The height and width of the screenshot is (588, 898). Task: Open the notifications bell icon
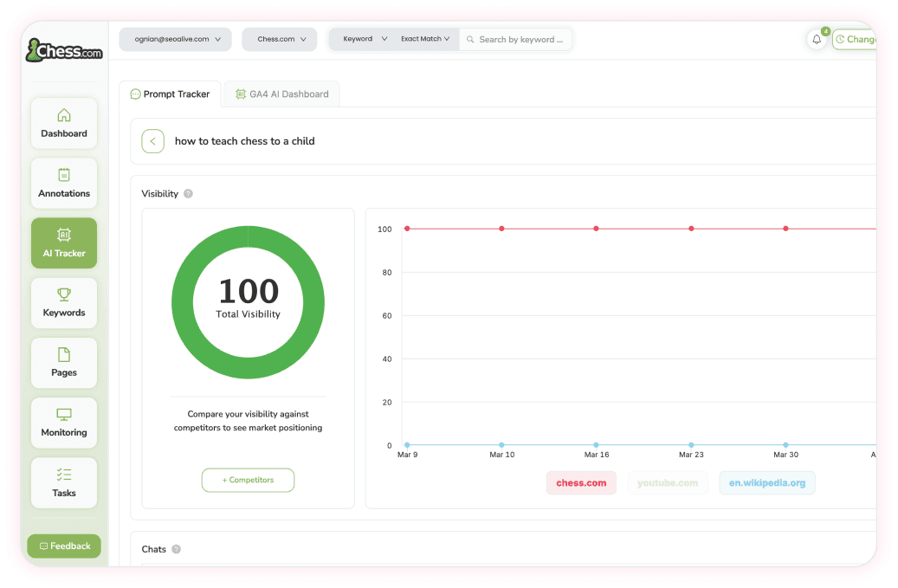[x=817, y=39]
